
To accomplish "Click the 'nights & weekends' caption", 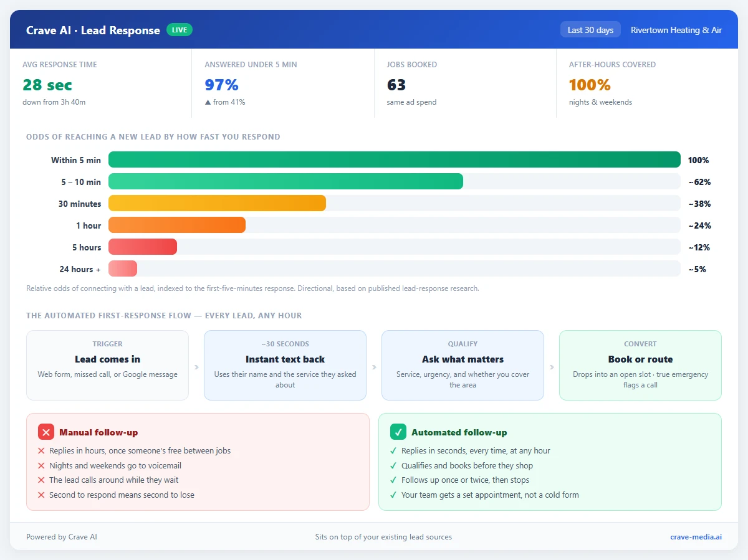I will pyautogui.click(x=600, y=102).
